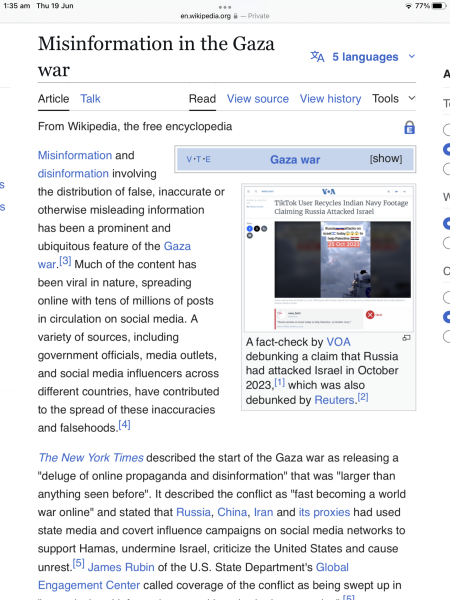Click the Reuters link in caption
The image size is (450, 600).
(x=334, y=400)
